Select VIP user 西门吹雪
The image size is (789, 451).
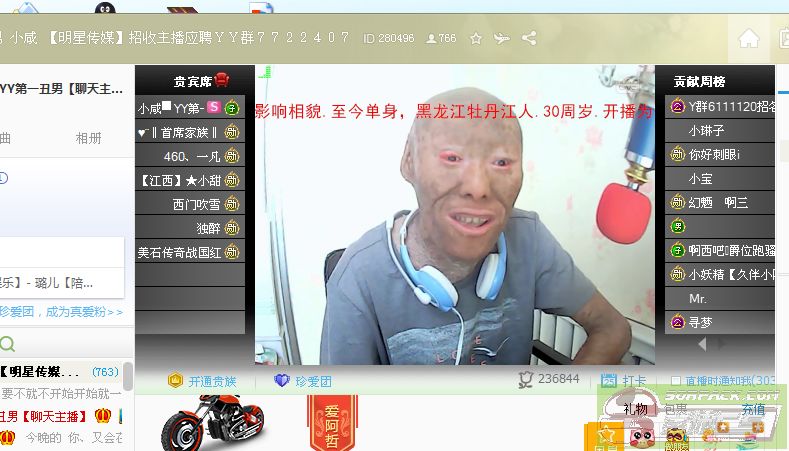[x=190, y=204]
